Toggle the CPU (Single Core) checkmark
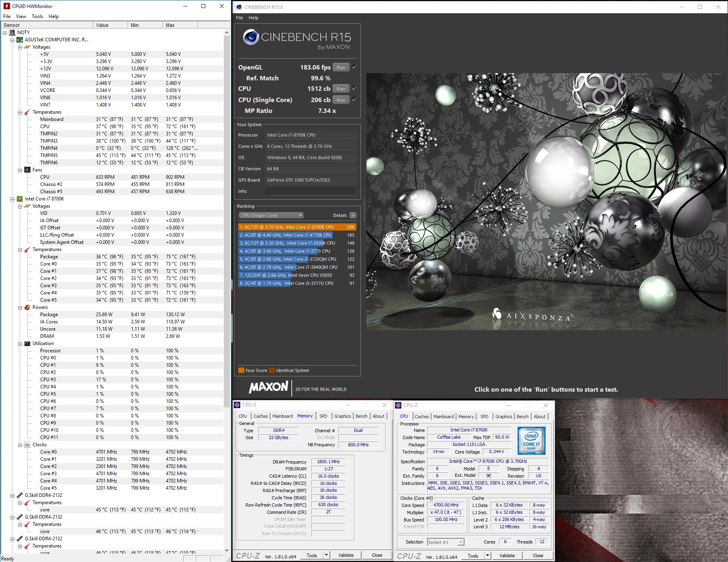This screenshot has height=562, width=728. (x=354, y=100)
